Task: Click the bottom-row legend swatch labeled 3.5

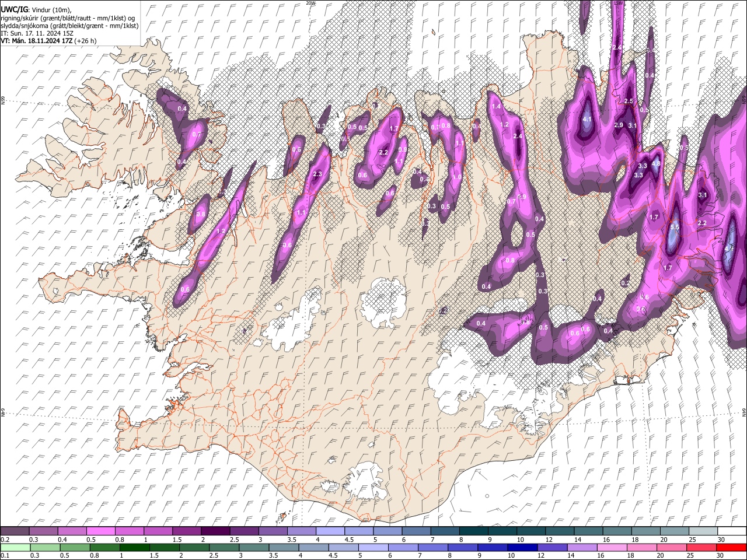Action: [x=284, y=547]
